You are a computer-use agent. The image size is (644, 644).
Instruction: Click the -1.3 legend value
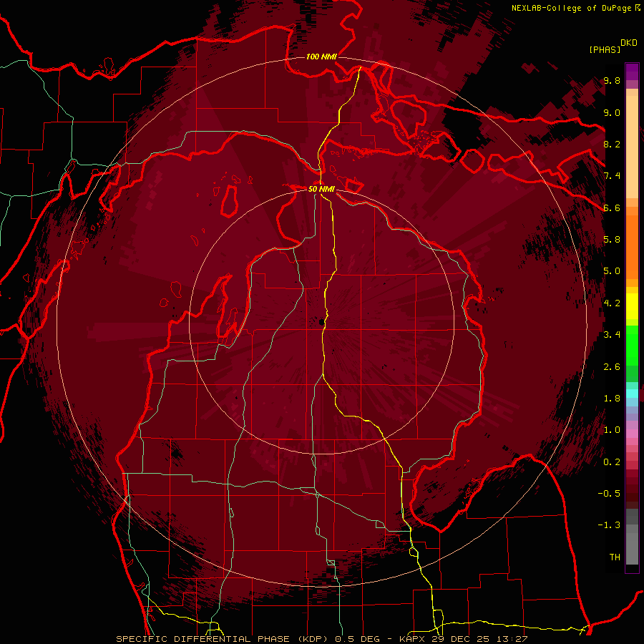(x=610, y=525)
